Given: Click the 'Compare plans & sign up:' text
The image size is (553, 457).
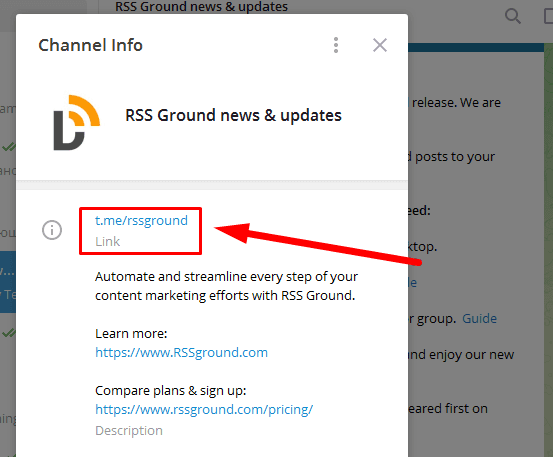Looking at the screenshot, I should (x=171, y=390).
